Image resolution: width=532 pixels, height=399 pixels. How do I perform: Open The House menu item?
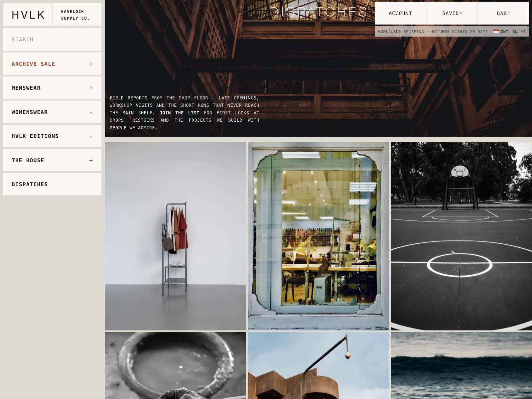pyautogui.click(x=52, y=160)
